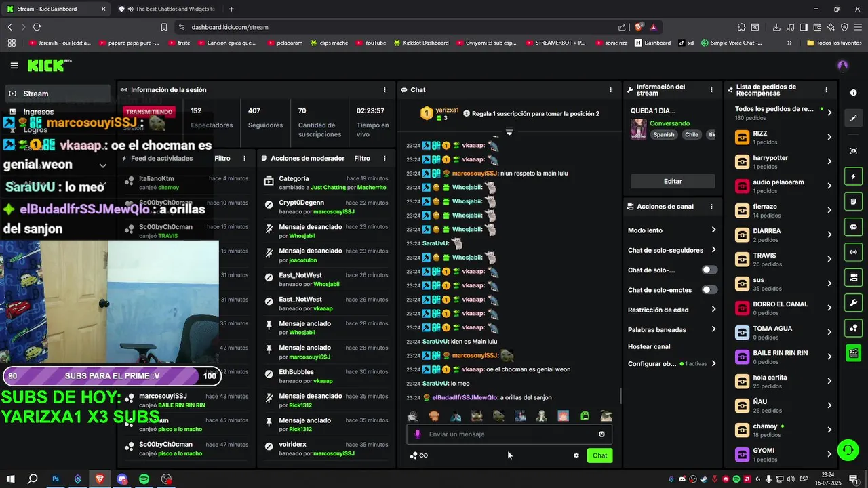The image size is (868, 488).
Task: Click the document icon in right sidebar
Action: (x=854, y=202)
